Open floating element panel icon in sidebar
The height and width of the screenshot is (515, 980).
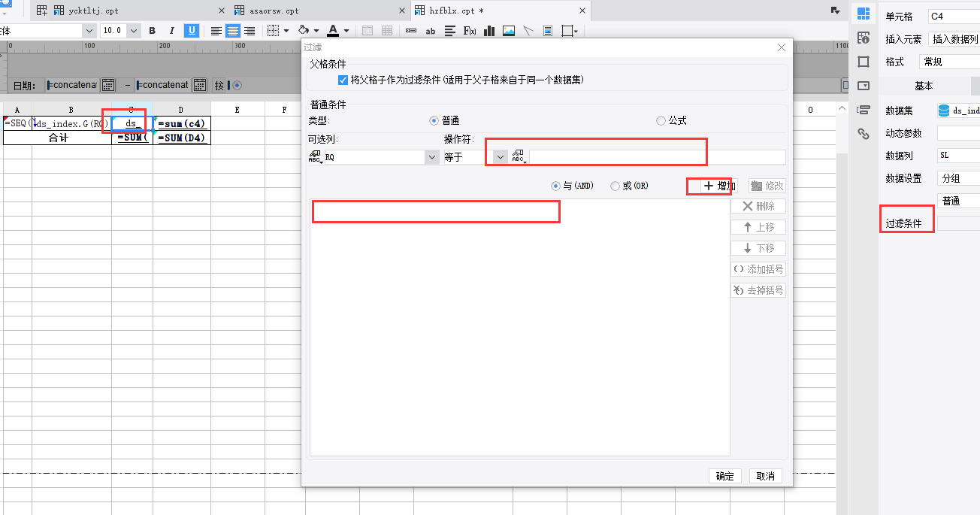coord(863,62)
